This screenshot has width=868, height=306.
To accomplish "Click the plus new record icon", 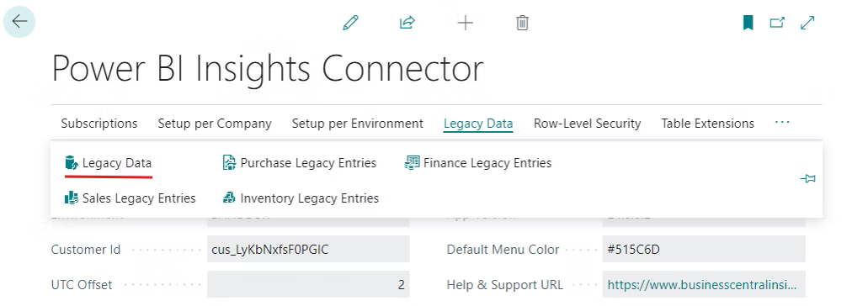I will [466, 23].
